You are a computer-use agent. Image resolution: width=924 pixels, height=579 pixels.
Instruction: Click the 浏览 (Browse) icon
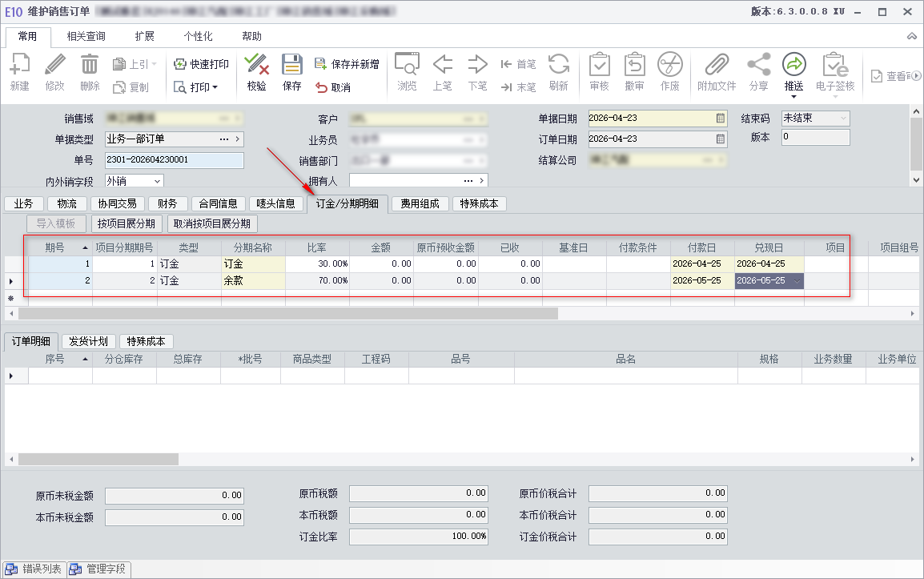[407, 72]
